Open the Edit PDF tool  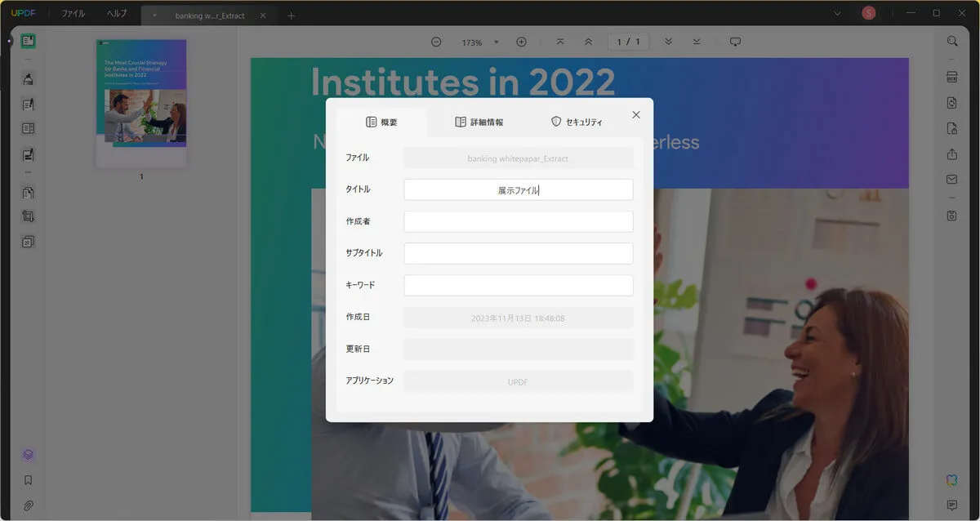(28, 104)
